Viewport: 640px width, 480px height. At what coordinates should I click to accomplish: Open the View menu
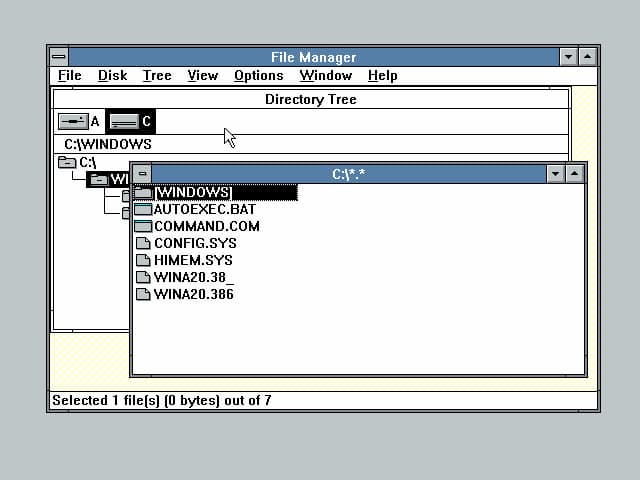[202, 76]
